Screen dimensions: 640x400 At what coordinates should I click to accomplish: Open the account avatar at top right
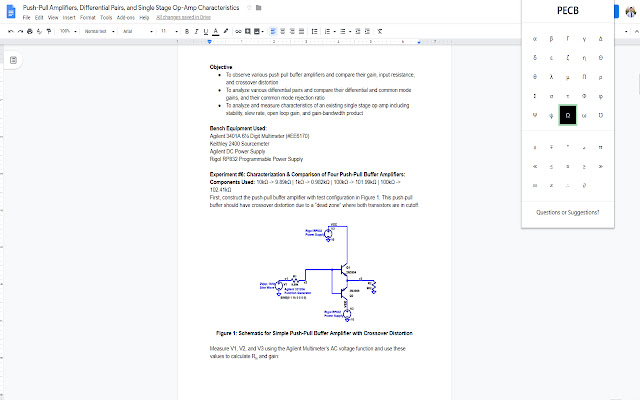pos(631,11)
